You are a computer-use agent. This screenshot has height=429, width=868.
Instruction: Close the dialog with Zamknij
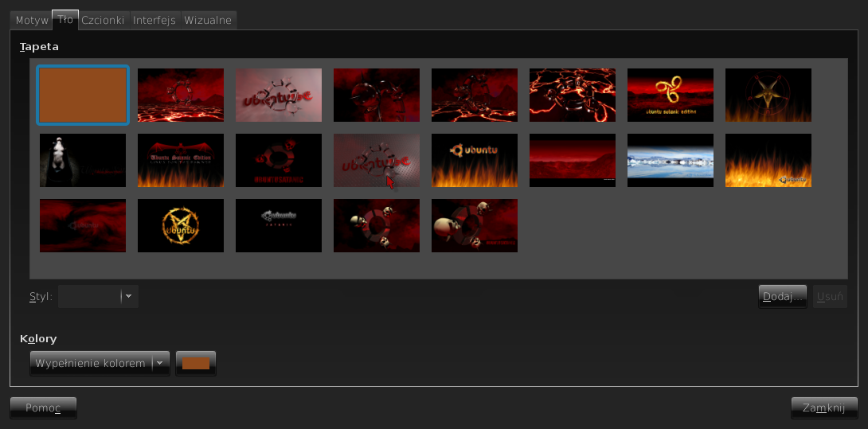(824, 408)
